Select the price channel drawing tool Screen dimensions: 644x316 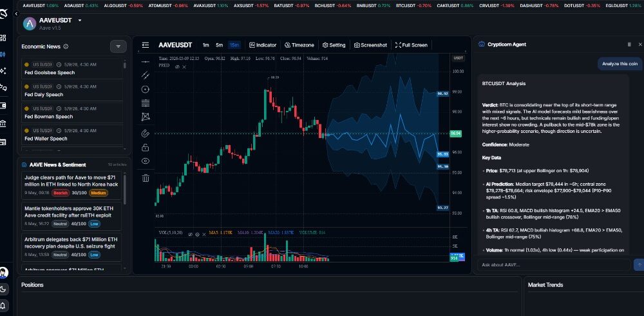(146, 75)
